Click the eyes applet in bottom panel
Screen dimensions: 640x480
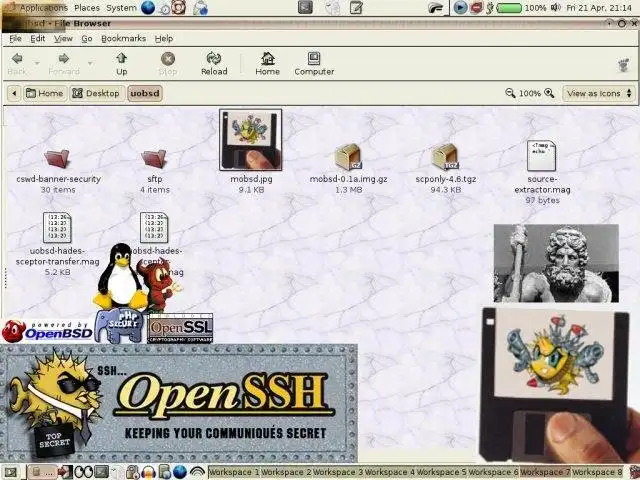pyautogui.click(x=84, y=472)
